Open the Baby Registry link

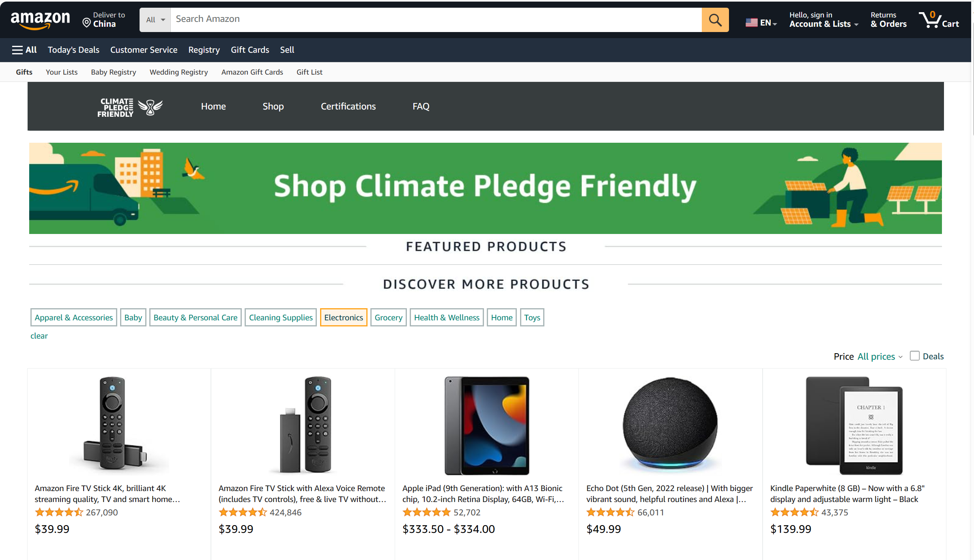pos(113,72)
